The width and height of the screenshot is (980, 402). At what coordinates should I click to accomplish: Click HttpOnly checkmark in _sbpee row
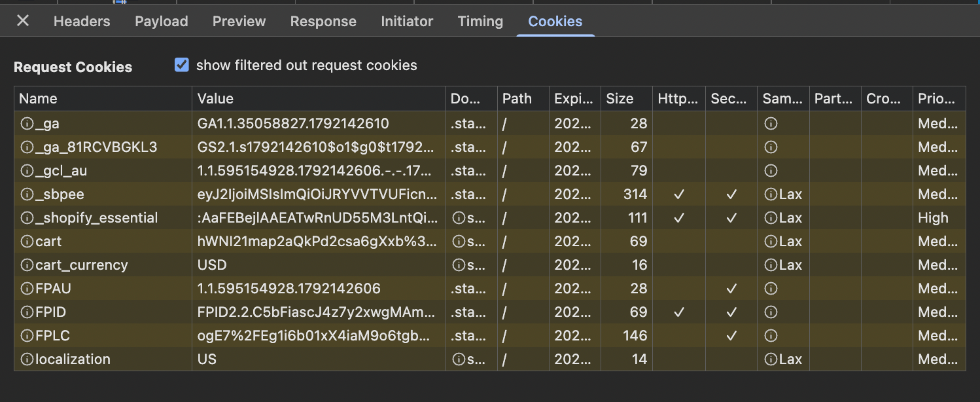(679, 194)
